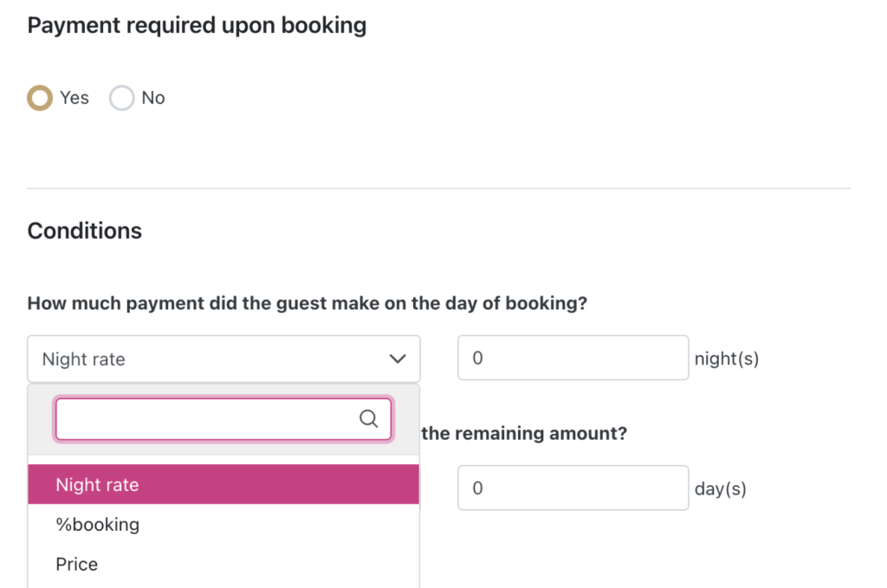Click the night(s) number input field
The image size is (887, 588).
(573, 359)
